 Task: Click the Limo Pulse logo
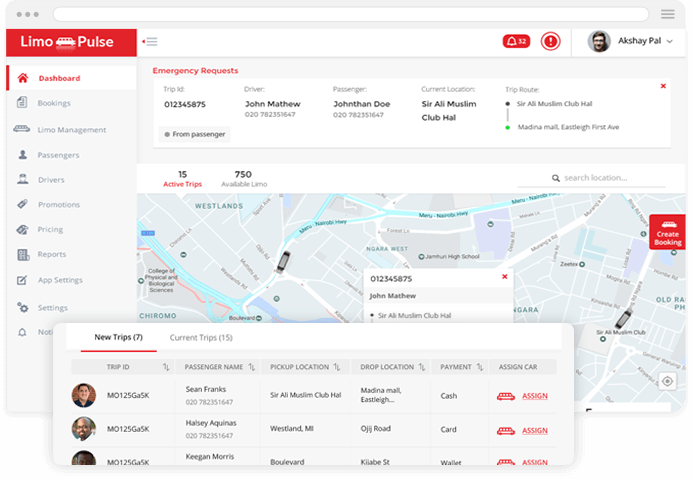coord(67,42)
